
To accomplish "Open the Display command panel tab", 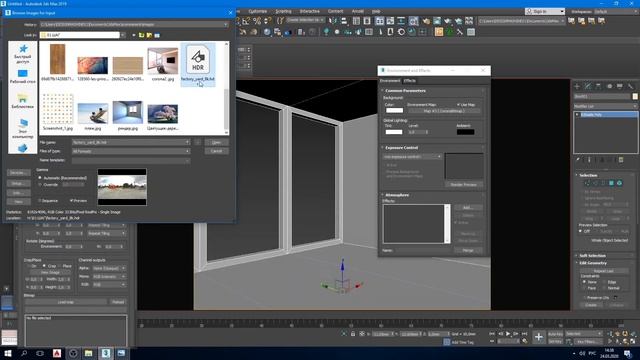I will point(620,86).
